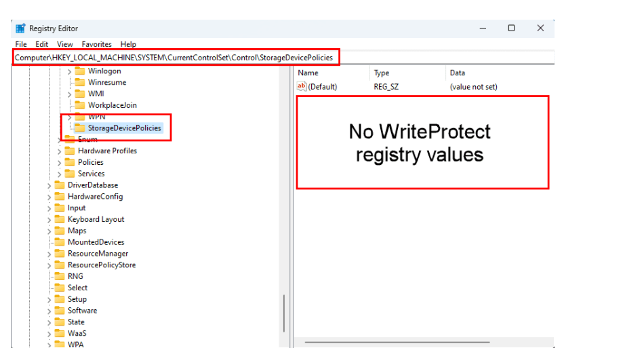Click the Winresume folder icon
The height and width of the screenshot is (348, 644).
(x=79, y=82)
